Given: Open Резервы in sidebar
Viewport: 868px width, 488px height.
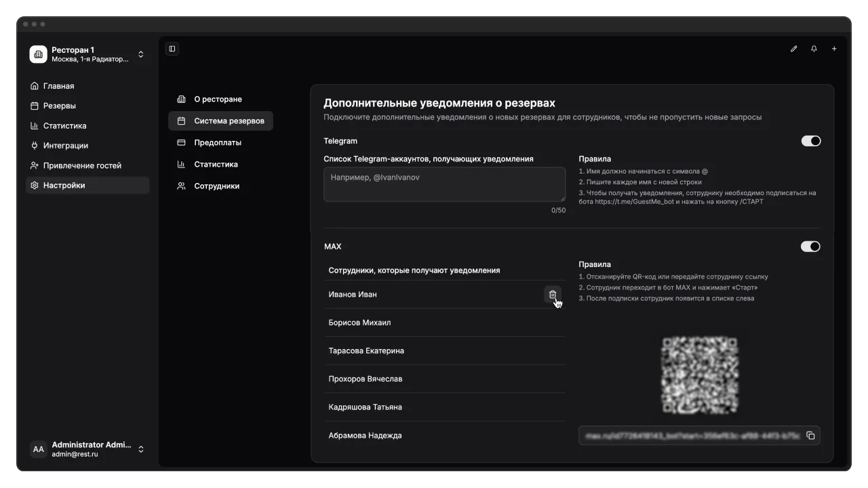Looking at the screenshot, I should [x=87, y=106].
